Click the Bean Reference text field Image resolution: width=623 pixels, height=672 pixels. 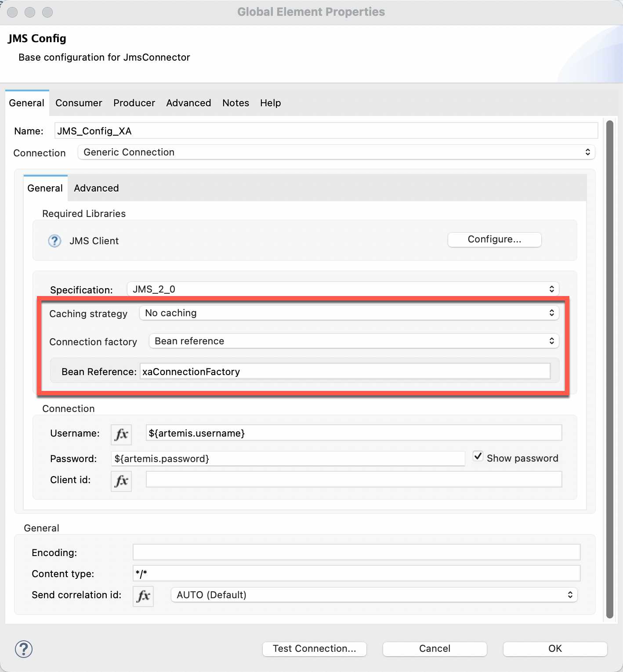[x=345, y=372]
